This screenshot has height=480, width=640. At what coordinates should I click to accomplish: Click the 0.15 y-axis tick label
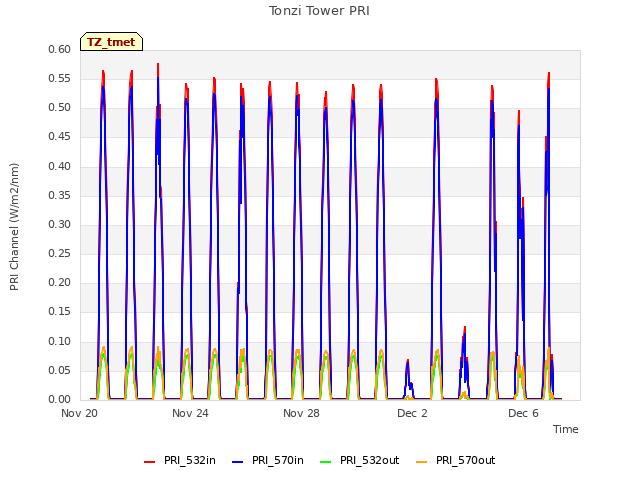[60, 312]
